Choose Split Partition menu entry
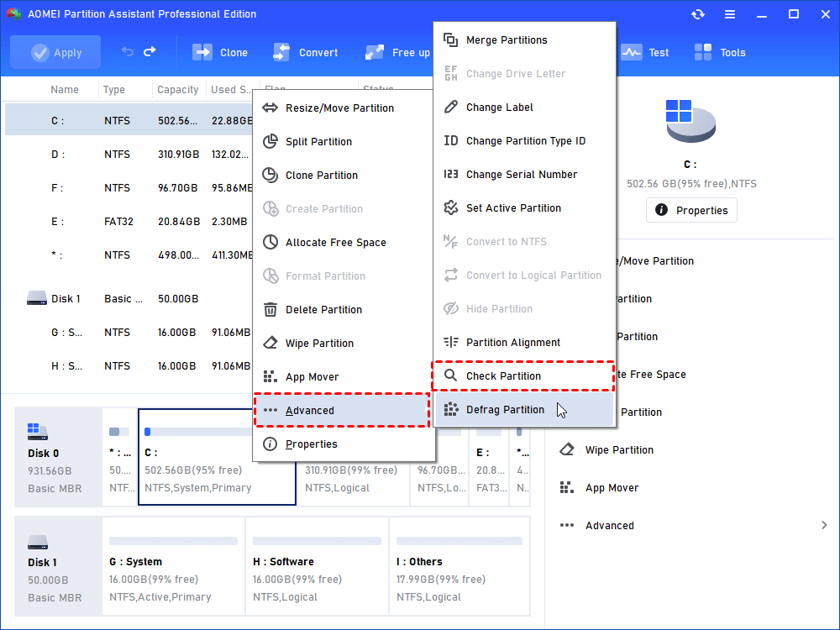 coord(318,141)
